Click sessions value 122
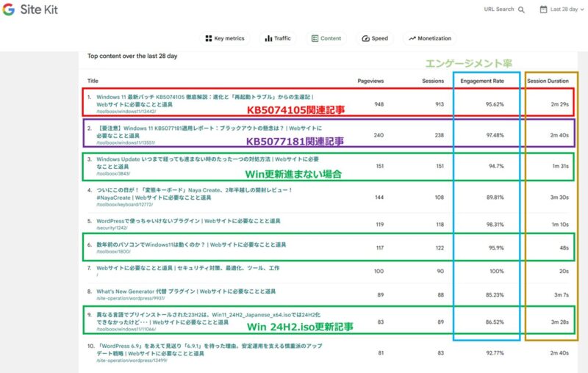The width and height of the screenshot is (588, 373). (440, 247)
